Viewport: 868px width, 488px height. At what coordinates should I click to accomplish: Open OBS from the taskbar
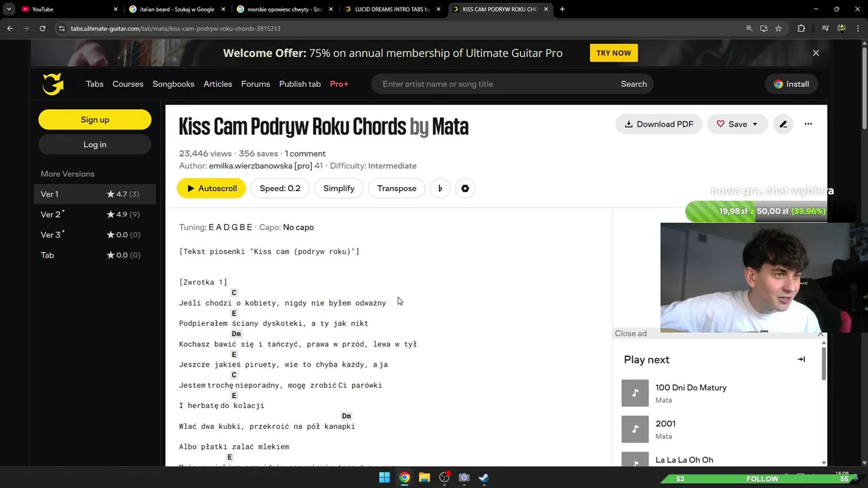[444, 477]
